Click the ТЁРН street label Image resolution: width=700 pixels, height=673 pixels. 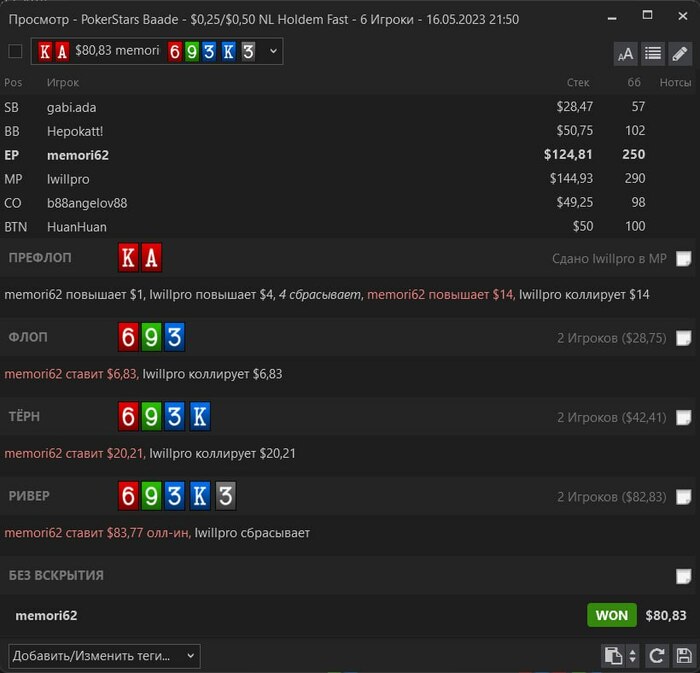(x=25, y=416)
